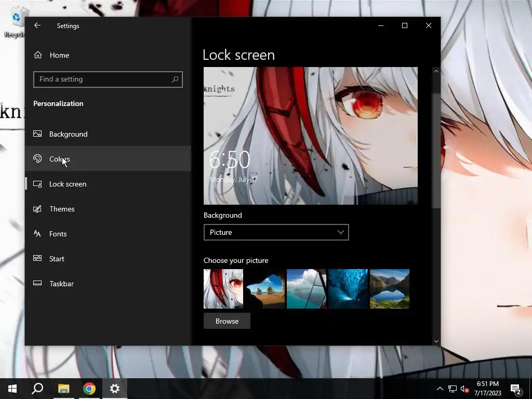Choose the blue ice cave thumbnail
The height and width of the screenshot is (399, 532).
pyautogui.click(x=348, y=289)
